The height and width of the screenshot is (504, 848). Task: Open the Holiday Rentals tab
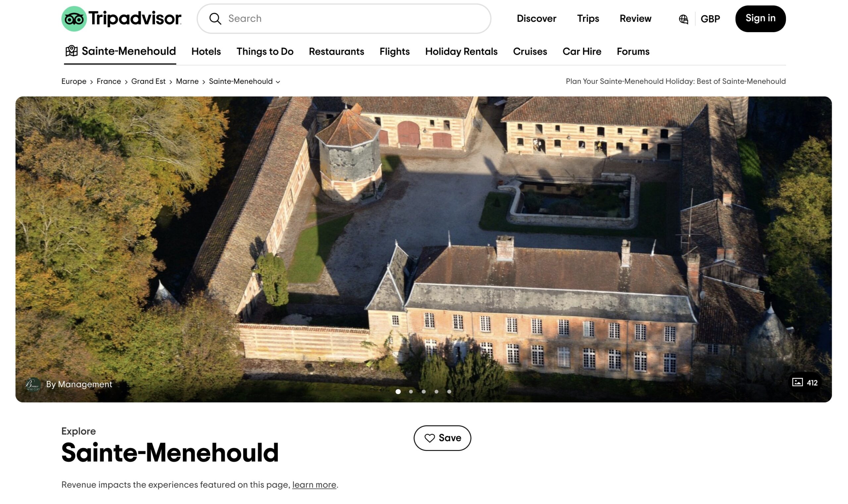point(461,52)
